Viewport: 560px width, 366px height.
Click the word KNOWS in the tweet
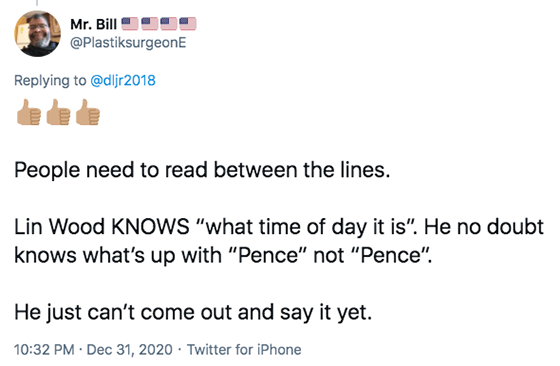tap(150, 226)
